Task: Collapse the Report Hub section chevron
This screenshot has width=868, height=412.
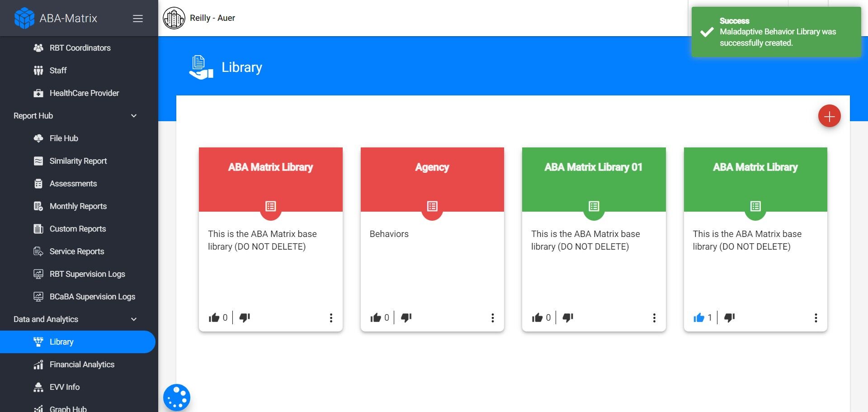Action: (134, 116)
